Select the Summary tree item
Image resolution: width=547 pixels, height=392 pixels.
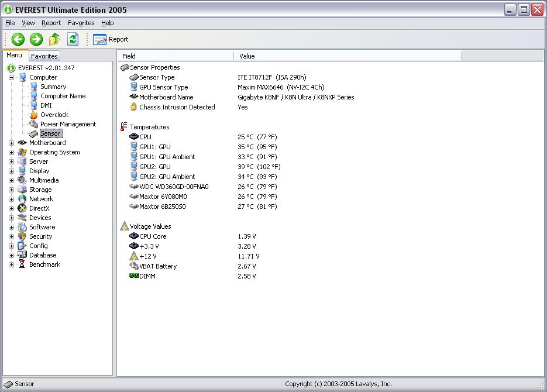tap(53, 87)
